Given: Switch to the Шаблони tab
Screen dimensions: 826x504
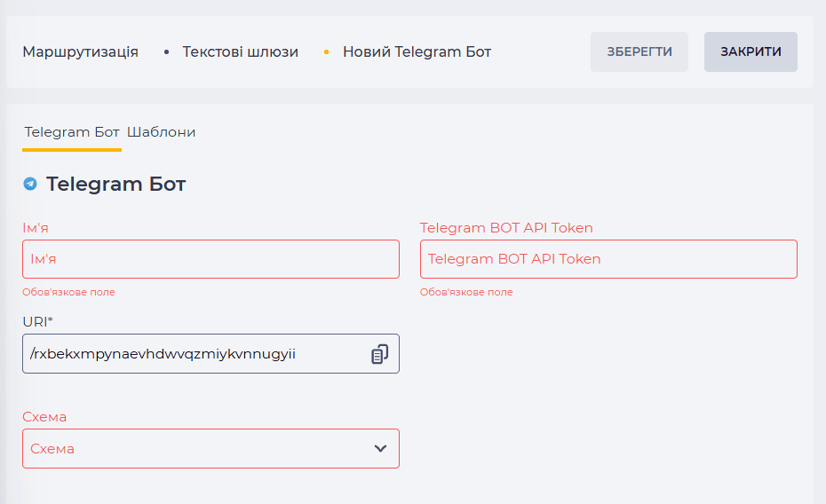Looking at the screenshot, I should coord(161,132).
